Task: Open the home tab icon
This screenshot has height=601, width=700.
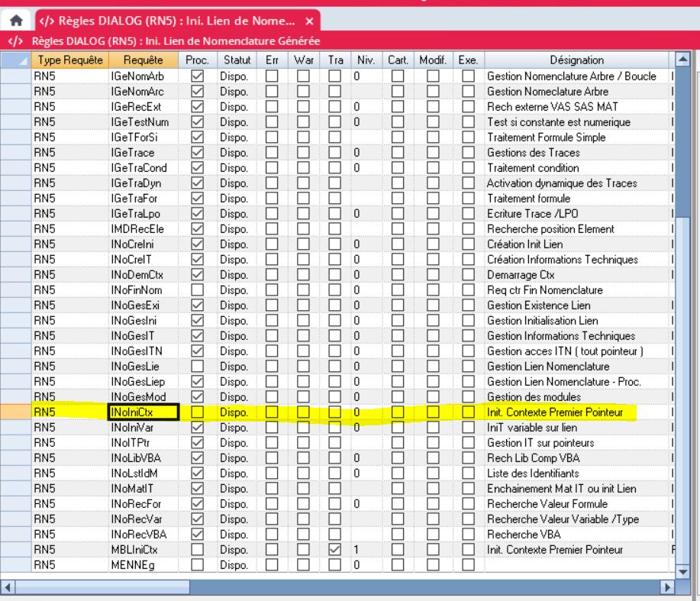Action: [x=13, y=21]
